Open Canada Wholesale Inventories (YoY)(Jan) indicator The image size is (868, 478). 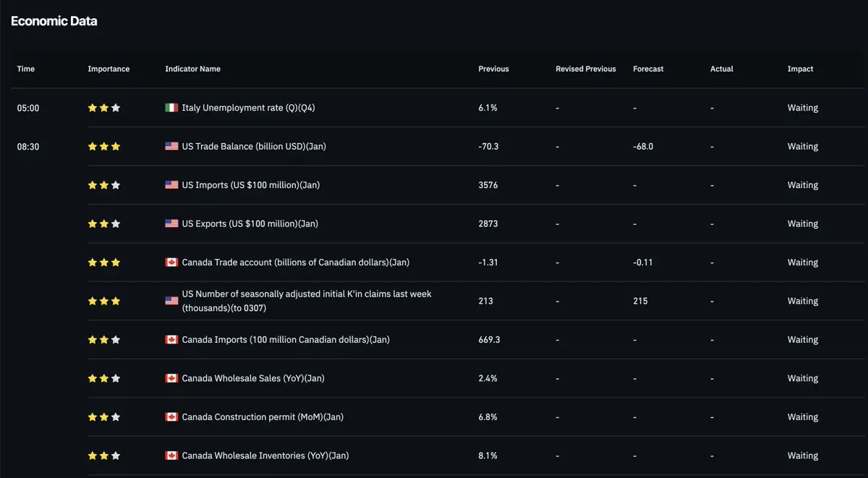tap(265, 456)
